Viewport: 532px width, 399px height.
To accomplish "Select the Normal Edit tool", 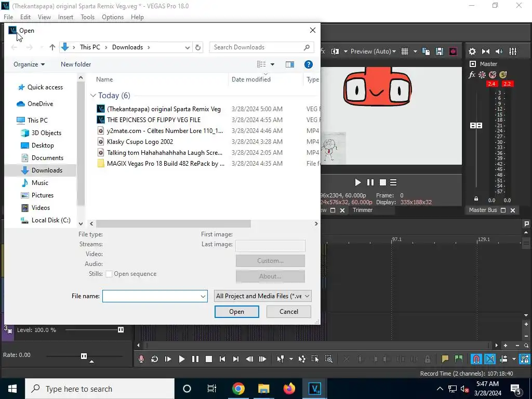I will coord(280,359).
